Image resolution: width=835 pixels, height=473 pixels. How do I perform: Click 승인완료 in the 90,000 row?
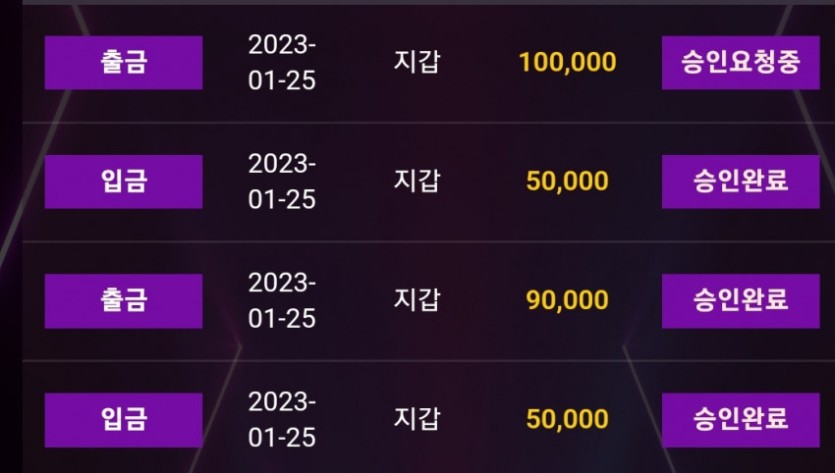741,301
